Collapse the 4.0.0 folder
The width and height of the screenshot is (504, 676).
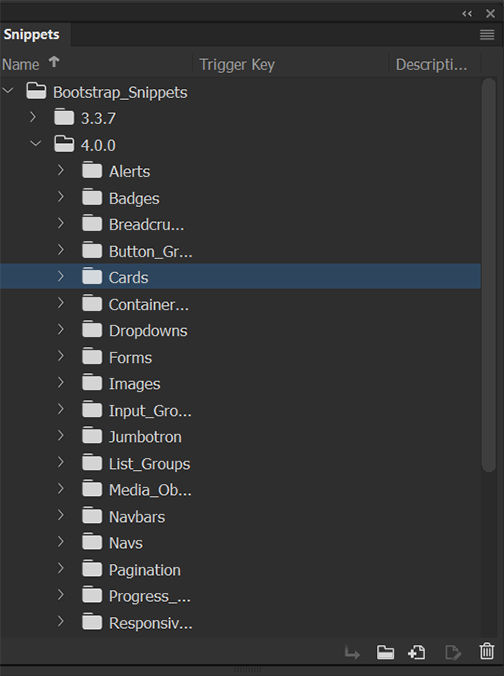click(x=36, y=143)
